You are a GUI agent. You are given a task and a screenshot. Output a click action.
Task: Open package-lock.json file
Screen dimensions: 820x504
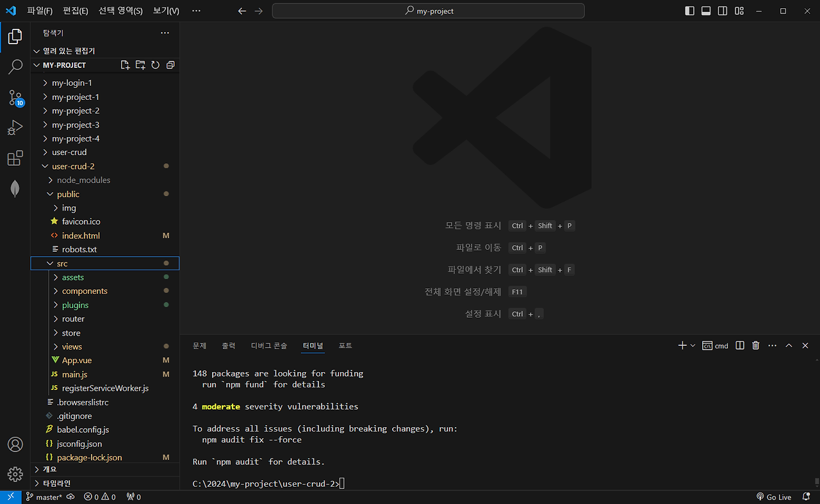105,457
